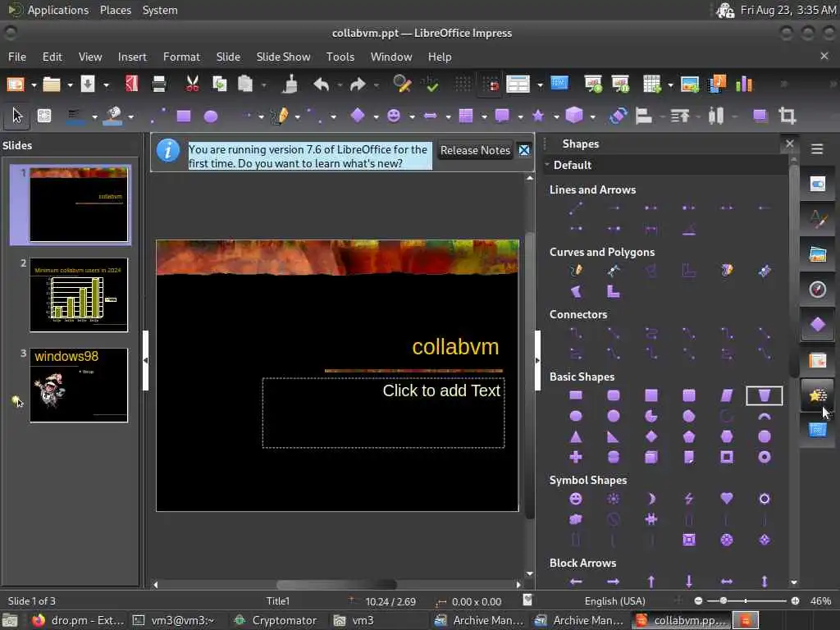Click the Release Notes button

475,151
